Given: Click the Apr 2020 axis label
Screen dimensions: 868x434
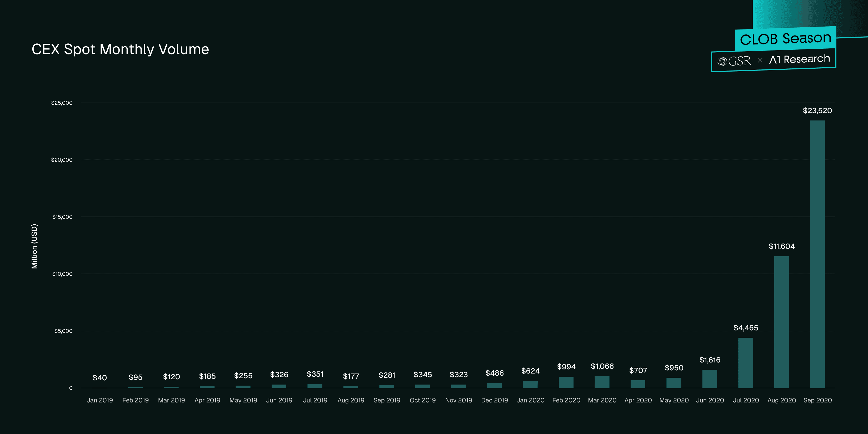Looking at the screenshot, I should [x=638, y=400].
